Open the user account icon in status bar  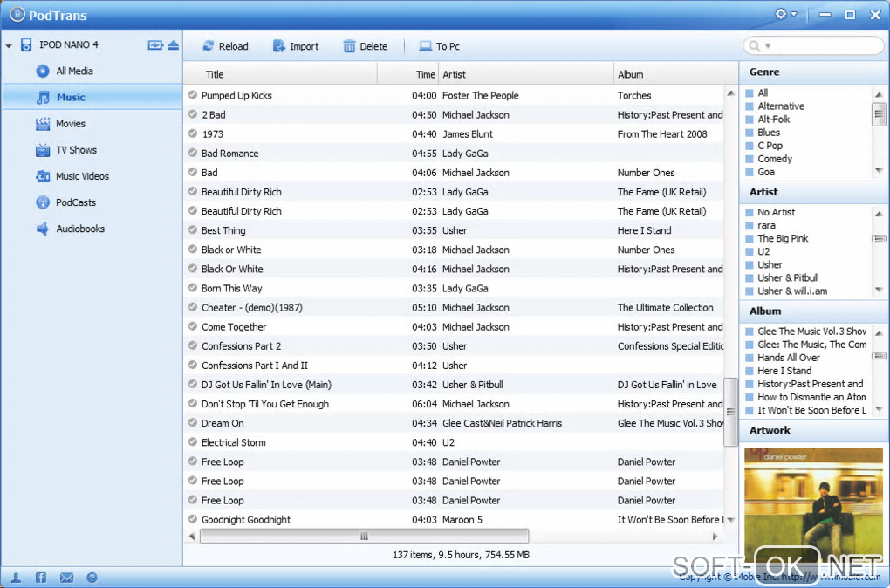pyautogui.click(x=16, y=578)
